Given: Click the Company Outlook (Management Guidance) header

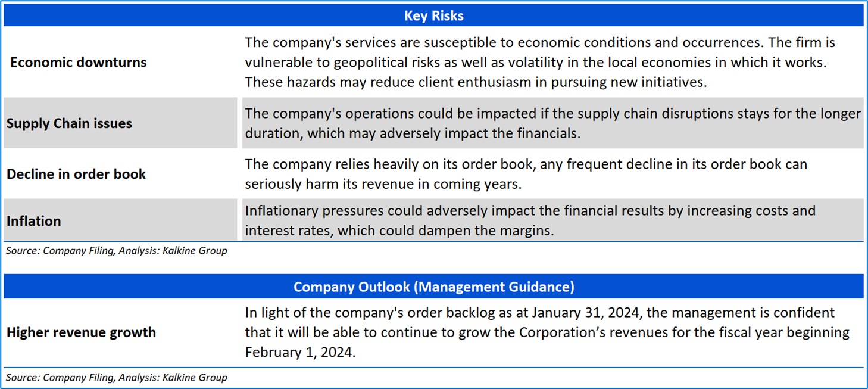Looking at the screenshot, I should (x=433, y=287).
